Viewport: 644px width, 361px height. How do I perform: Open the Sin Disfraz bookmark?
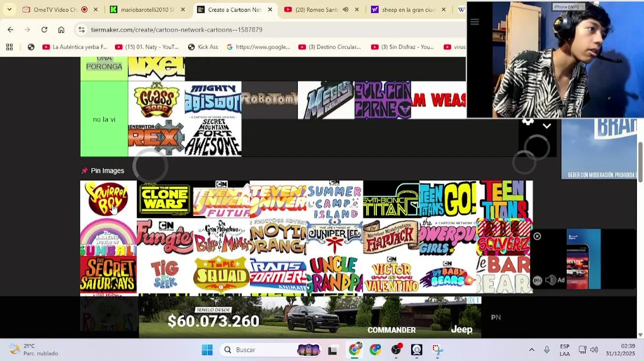(x=403, y=47)
